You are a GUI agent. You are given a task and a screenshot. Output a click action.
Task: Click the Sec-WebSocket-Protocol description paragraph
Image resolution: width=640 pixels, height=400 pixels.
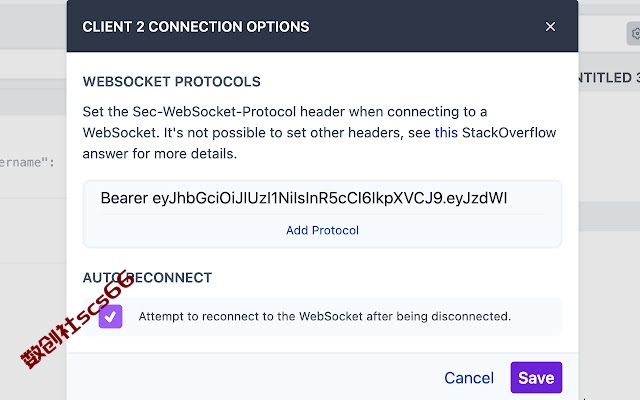point(319,133)
